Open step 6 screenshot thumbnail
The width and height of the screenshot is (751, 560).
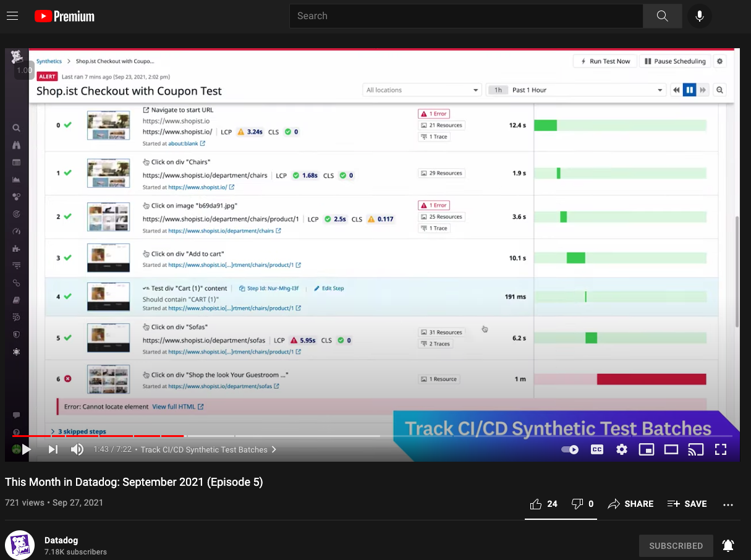[108, 379]
